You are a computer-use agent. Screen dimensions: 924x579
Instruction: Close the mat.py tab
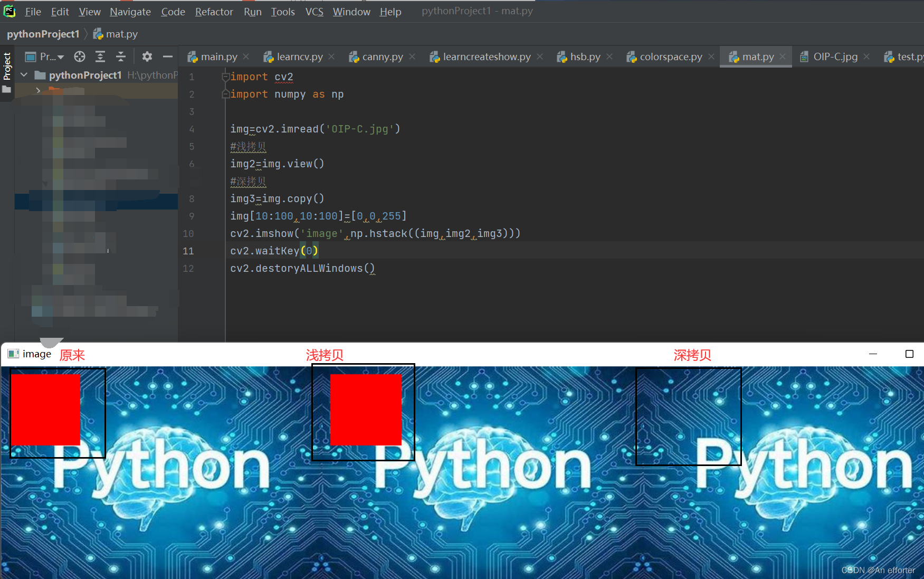(783, 56)
